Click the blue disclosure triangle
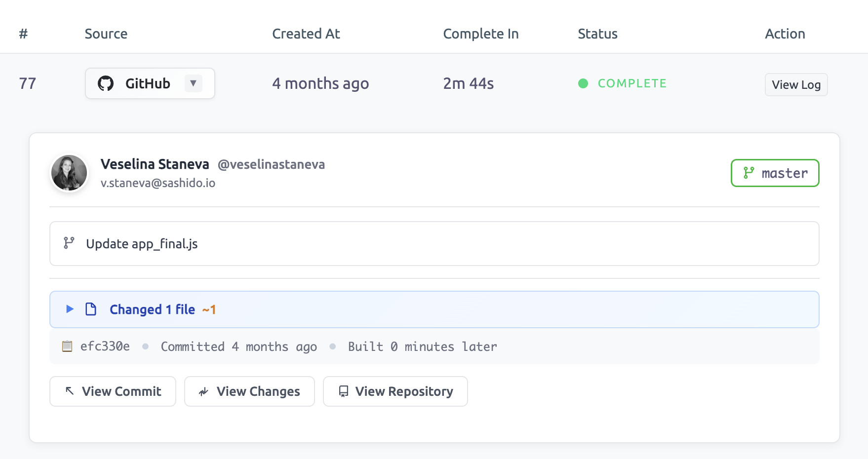Screen dimensions: 868x459 [69, 309]
